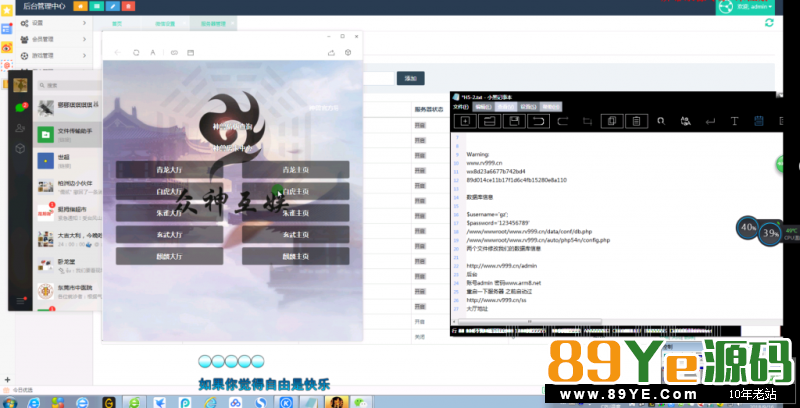The height and width of the screenshot is (408, 800).
Task: Open the WeChat chats icon with red badge
Action: pyautogui.click(x=20, y=107)
